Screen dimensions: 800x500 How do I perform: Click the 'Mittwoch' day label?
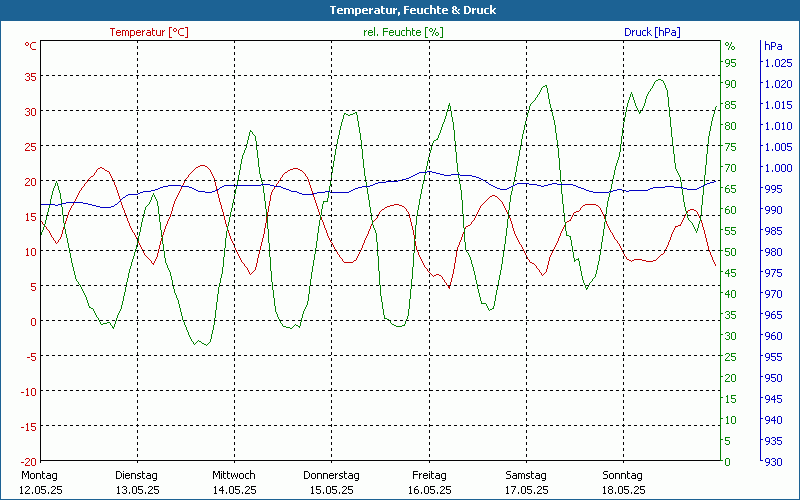click(234, 475)
